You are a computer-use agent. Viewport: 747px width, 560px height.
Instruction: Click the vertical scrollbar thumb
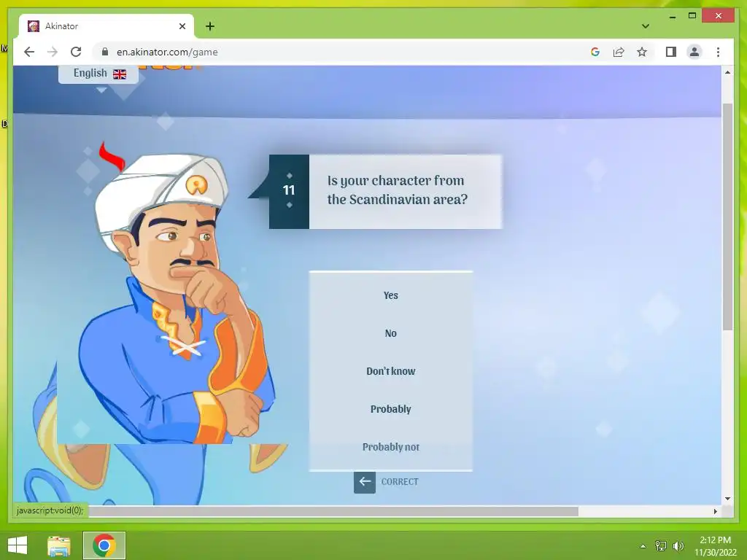[x=727, y=217]
